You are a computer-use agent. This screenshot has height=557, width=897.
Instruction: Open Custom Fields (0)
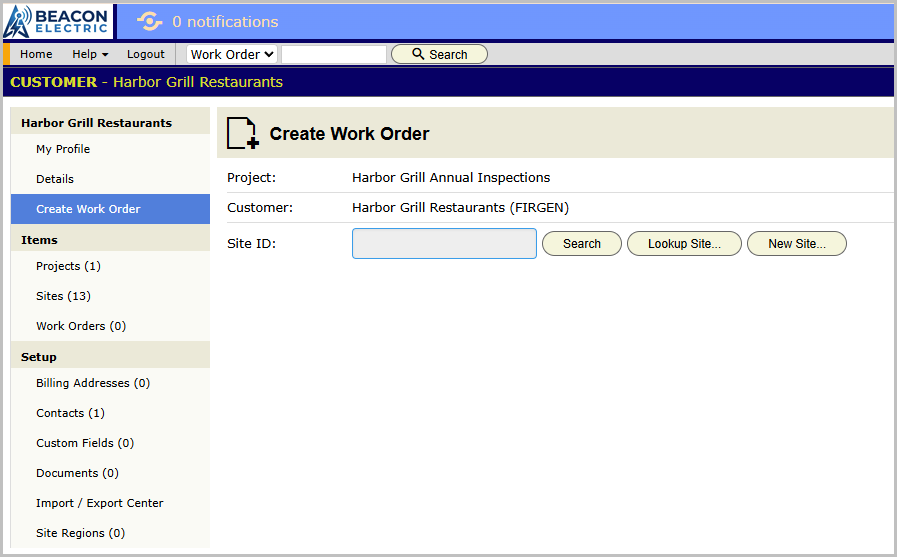(x=110, y=443)
